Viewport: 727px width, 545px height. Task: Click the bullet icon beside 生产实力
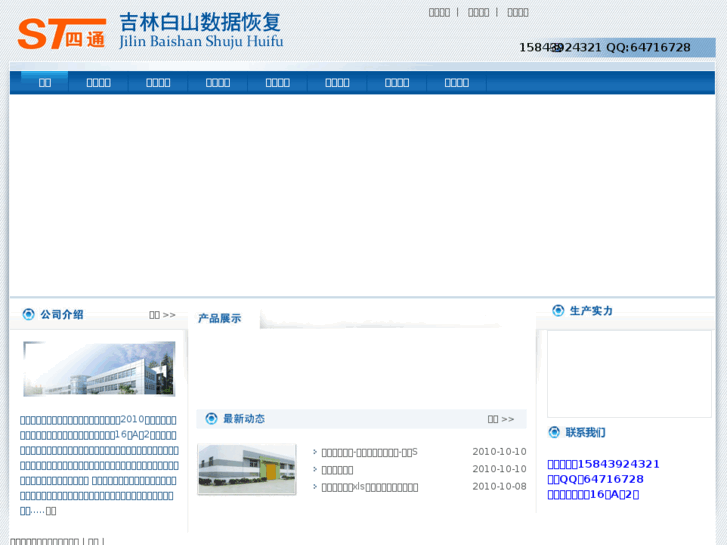tap(558, 310)
